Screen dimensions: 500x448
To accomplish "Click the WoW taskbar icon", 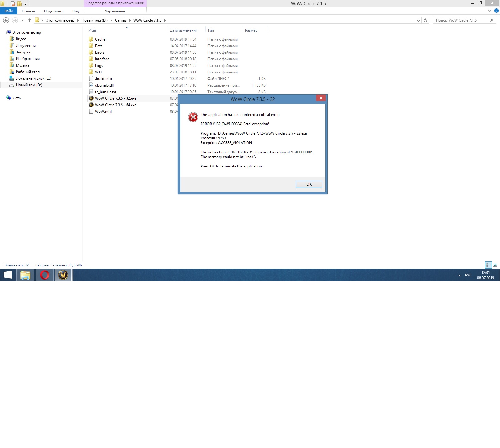I will [63, 275].
